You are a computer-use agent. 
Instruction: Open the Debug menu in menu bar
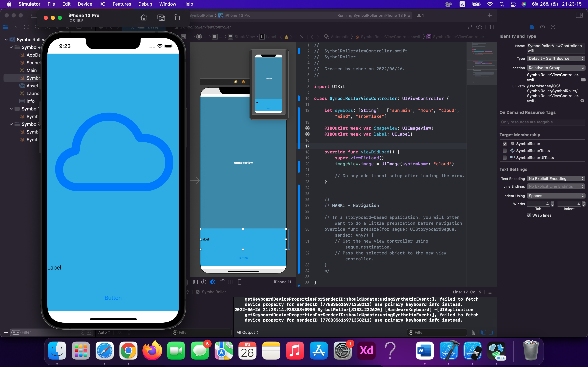coord(145,4)
